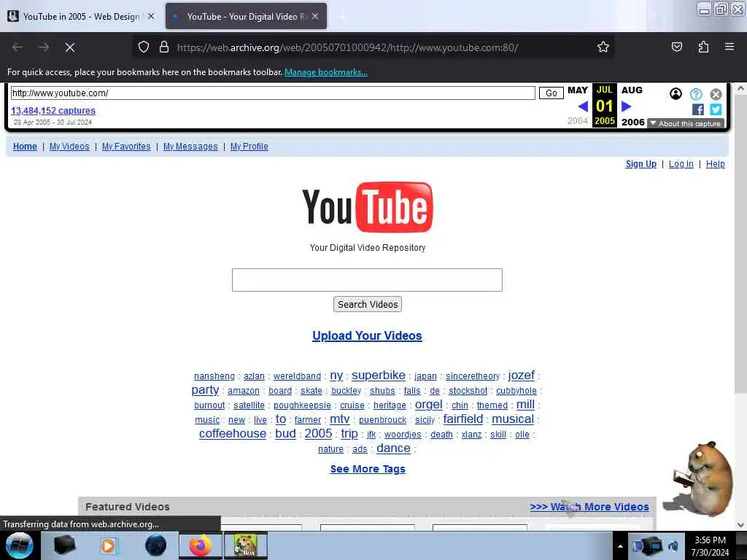Close the YouTube in 2005 tab
Viewport: 747px width, 560px height.
pyautogui.click(x=151, y=16)
